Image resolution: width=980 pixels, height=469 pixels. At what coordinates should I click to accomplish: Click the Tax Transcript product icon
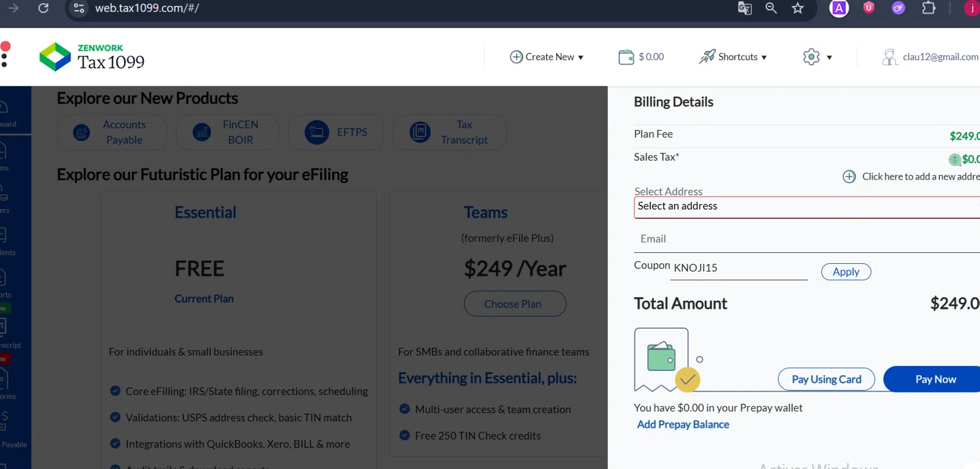click(x=420, y=132)
